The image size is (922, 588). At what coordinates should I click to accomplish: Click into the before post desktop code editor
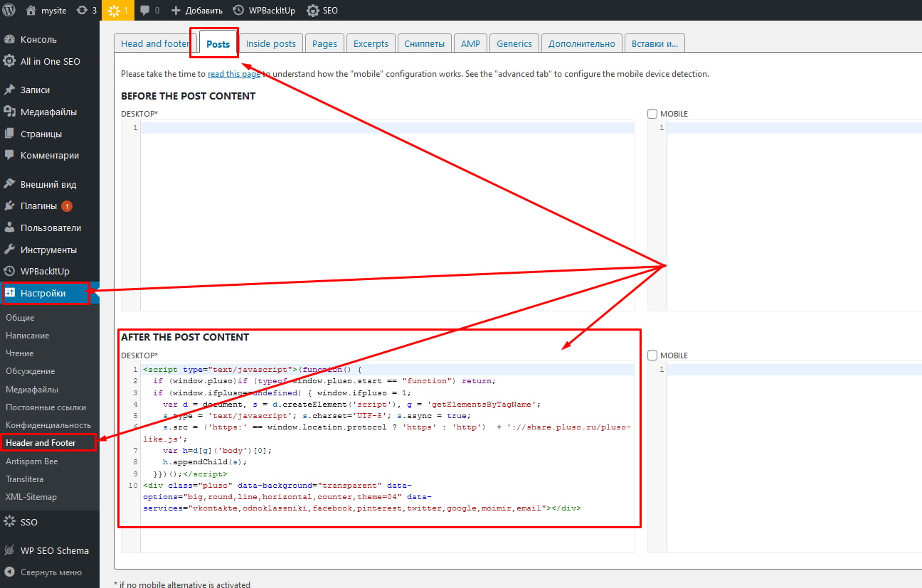point(386,213)
